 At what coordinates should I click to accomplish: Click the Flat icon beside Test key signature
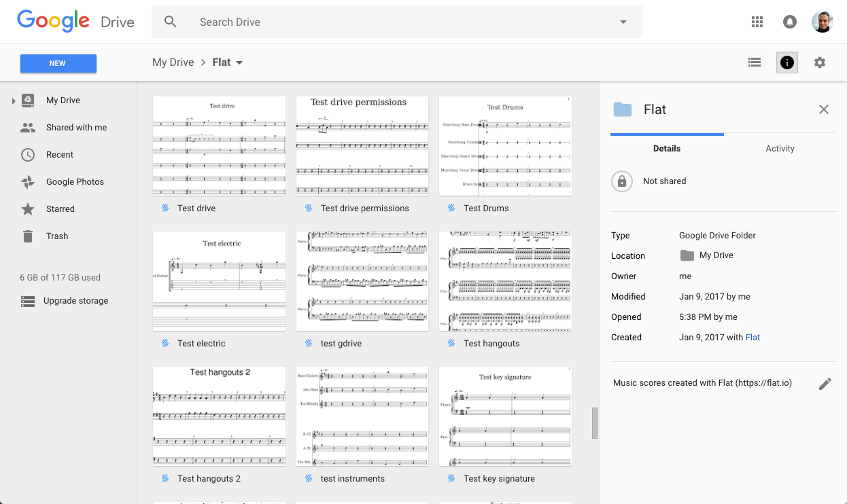click(451, 478)
